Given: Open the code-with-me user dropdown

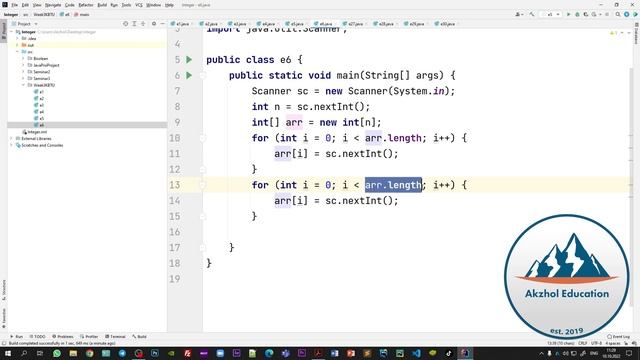Looking at the screenshot, I should pos(519,14).
